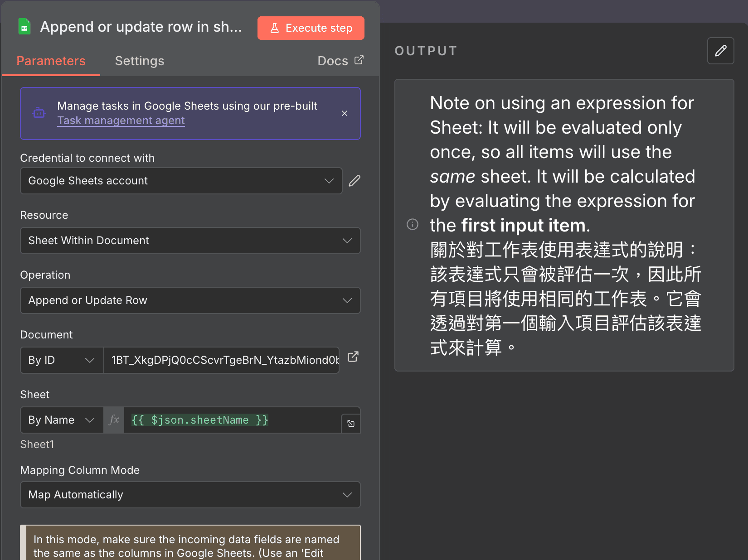Open the document in Google Sheets via external link icon

pos(353,357)
